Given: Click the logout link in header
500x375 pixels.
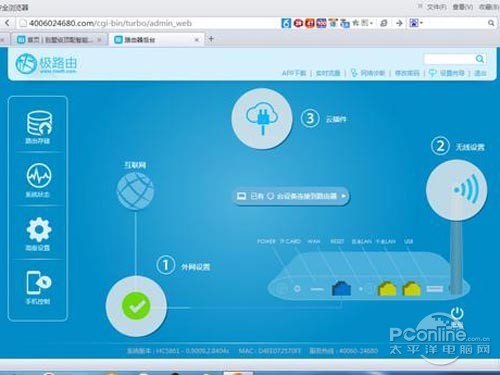Looking at the screenshot, I should 480,73.
